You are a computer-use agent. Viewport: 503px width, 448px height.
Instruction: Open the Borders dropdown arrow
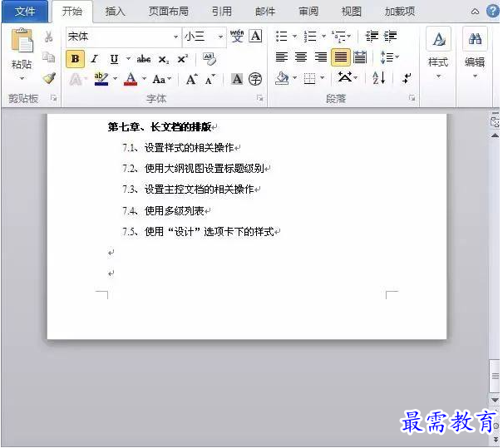[x=323, y=78]
